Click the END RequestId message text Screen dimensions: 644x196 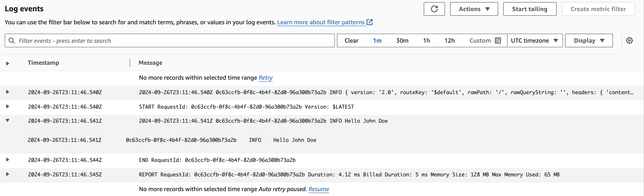pos(217,160)
